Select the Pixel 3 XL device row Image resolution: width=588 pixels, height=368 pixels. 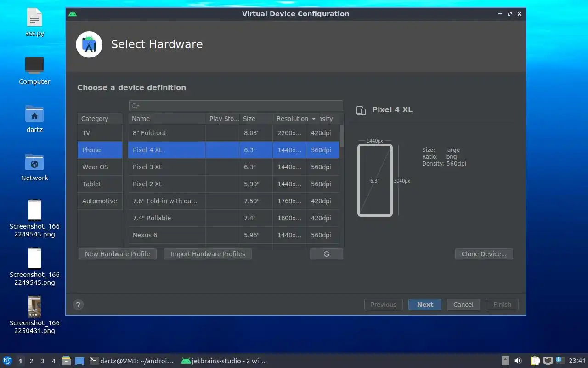234,167
